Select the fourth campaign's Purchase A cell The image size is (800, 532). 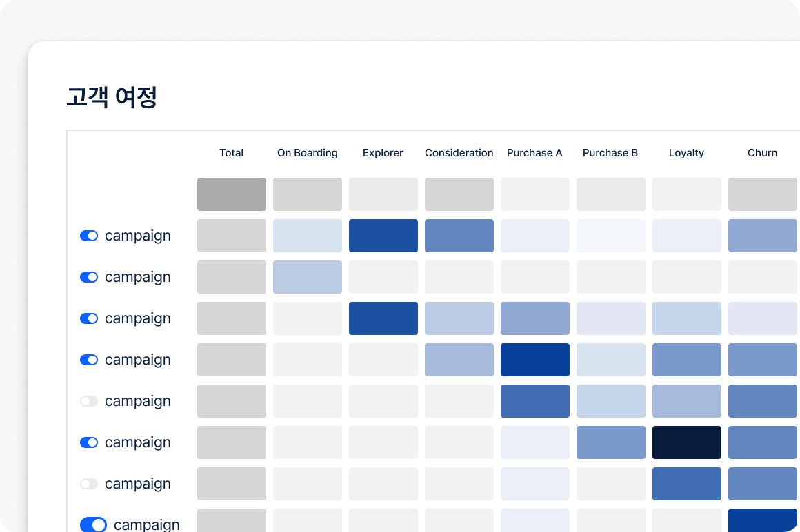(535, 360)
